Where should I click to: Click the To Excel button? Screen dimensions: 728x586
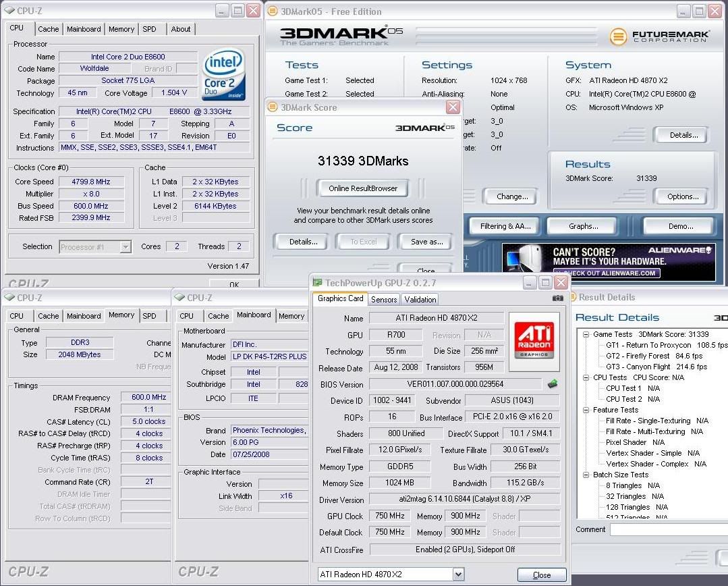click(x=364, y=242)
